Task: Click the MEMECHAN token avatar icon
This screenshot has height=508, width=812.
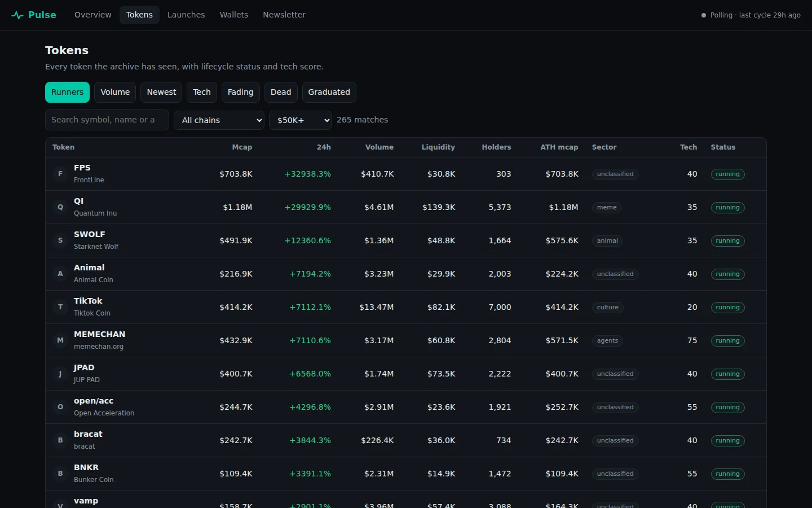Action: click(60, 340)
